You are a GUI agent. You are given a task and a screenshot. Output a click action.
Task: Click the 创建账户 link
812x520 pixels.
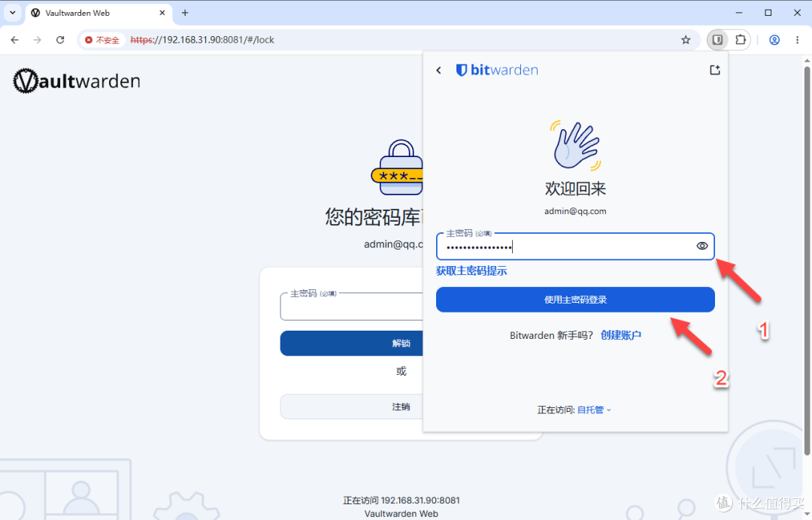[x=621, y=335]
